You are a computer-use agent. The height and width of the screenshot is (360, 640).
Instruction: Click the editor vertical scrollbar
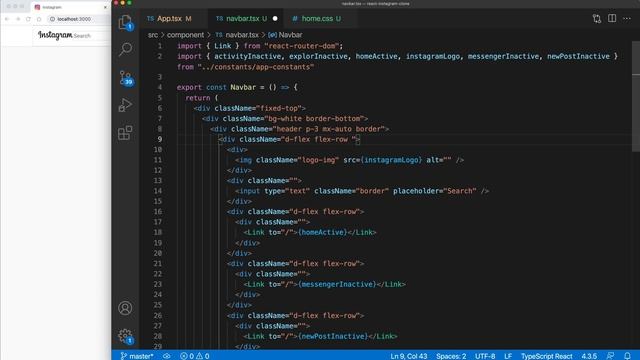[x=636, y=96]
